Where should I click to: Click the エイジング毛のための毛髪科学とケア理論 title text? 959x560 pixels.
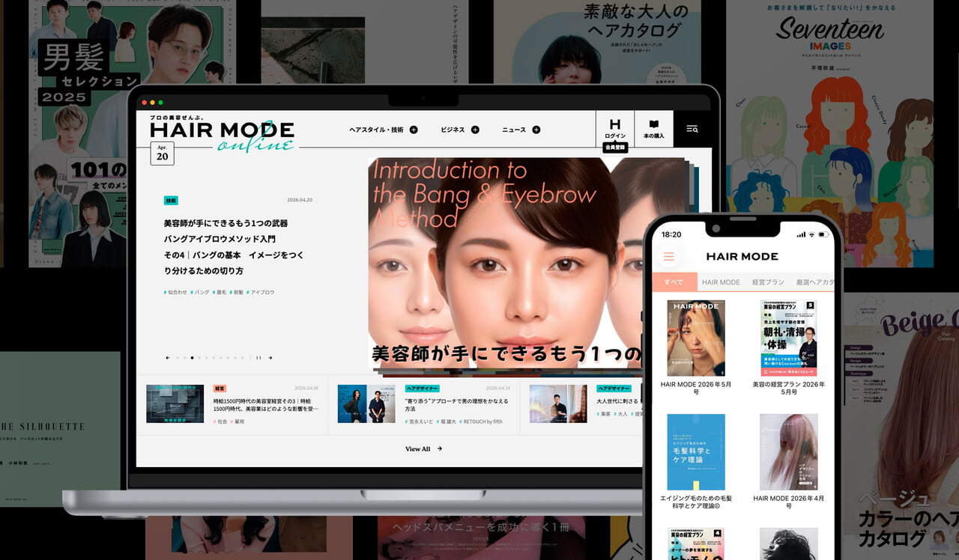[696, 502]
